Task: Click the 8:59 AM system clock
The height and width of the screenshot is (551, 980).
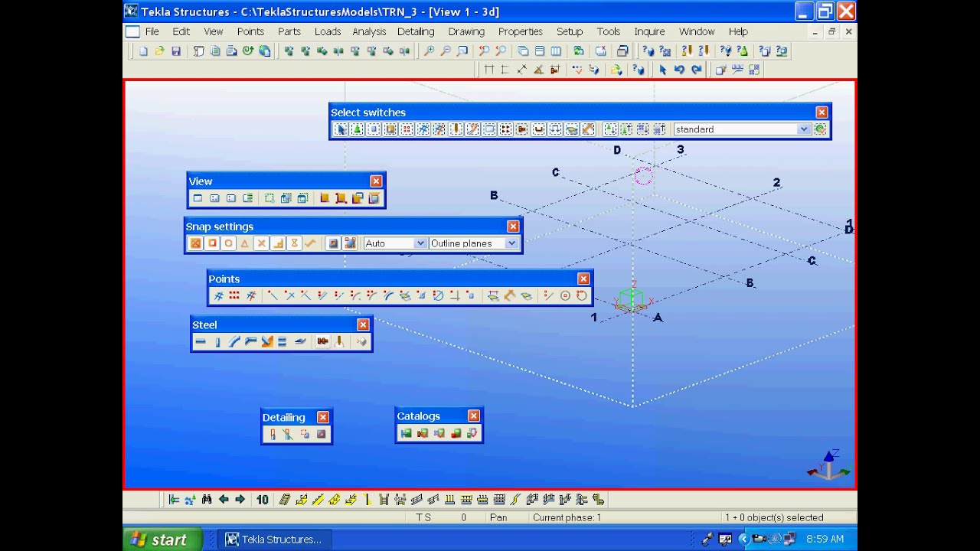Action: [x=825, y=540]
